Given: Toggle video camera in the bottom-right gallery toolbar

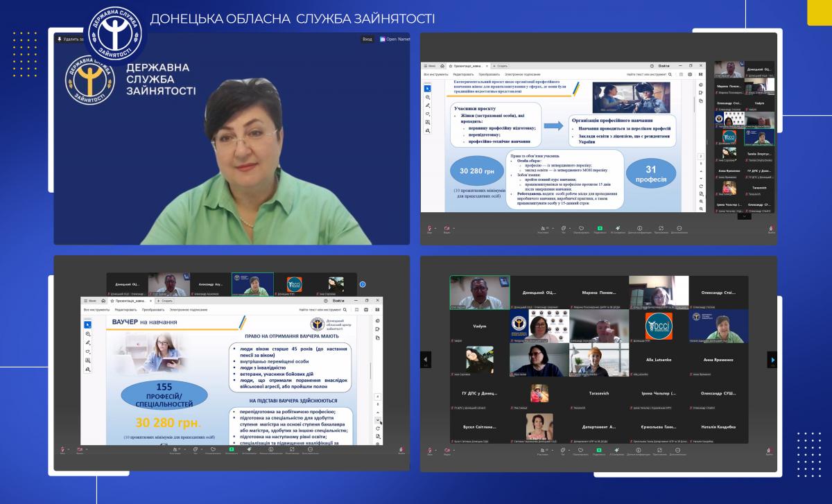Looking at the screenshot, I should click(447, 449).
